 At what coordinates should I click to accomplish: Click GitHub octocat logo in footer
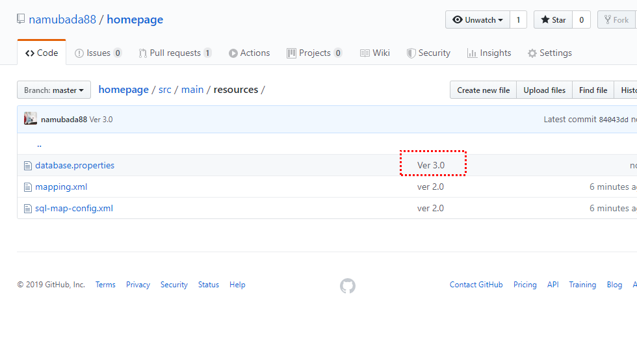348,285
